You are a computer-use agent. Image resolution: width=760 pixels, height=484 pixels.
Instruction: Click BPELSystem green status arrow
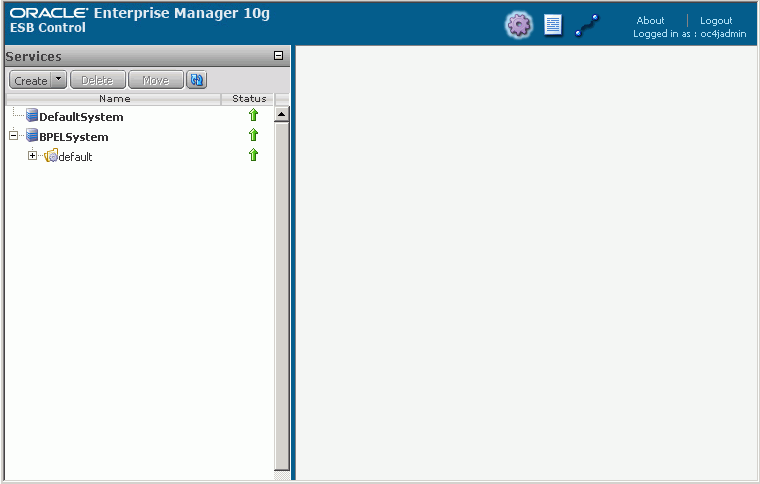pos(253,135)
